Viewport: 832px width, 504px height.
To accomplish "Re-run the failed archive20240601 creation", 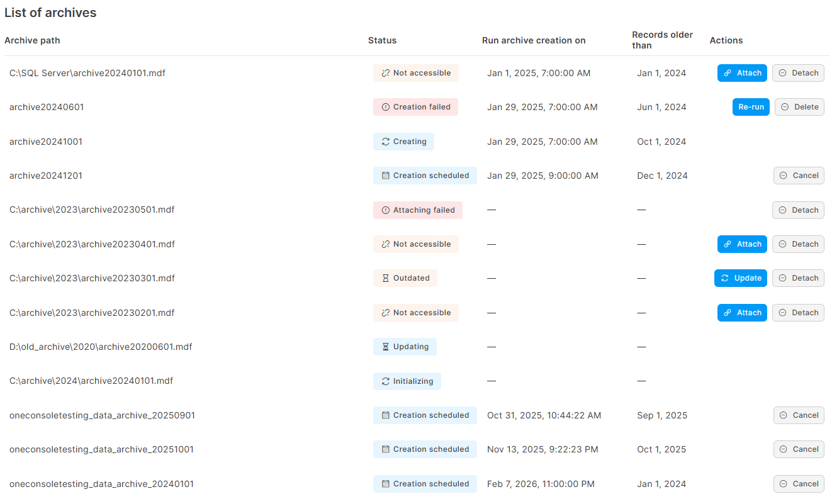I will 751,107.
